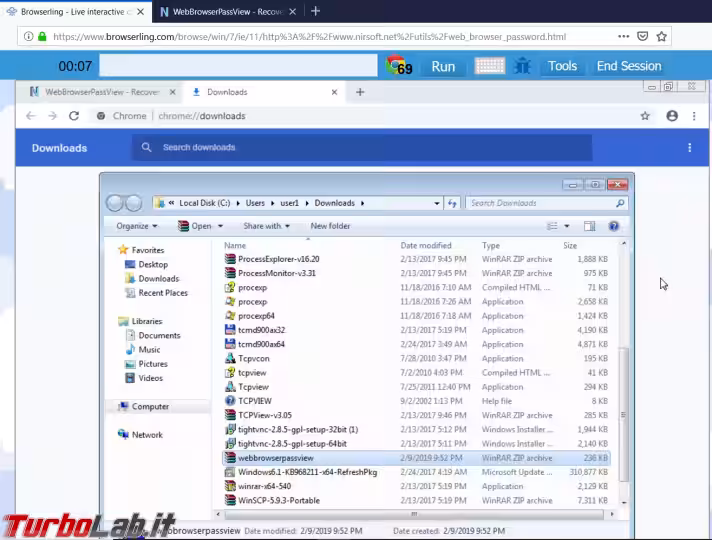This screenshot has height=540, width=712.
Task: Select ProcessMonitor-v3.31 archive
Action: pos(415,273)
